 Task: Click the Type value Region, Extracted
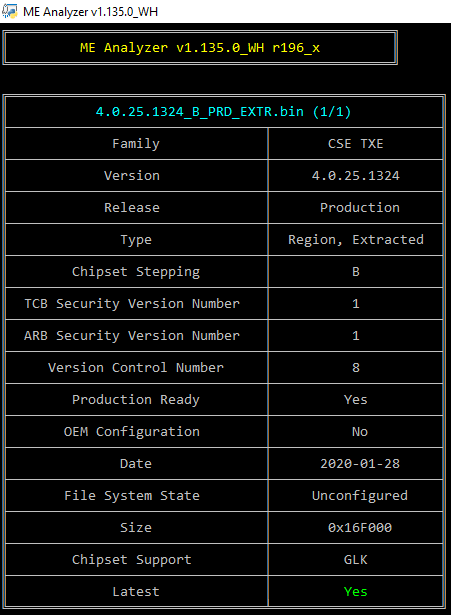[356, 240]
